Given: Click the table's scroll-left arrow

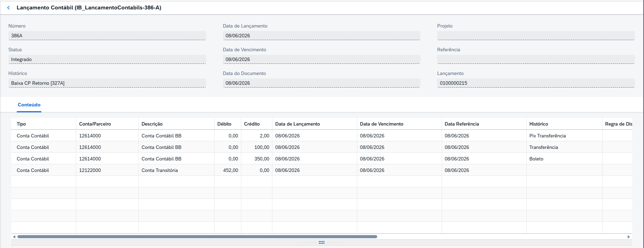Looking at the screenshot, I should [14, 236].
